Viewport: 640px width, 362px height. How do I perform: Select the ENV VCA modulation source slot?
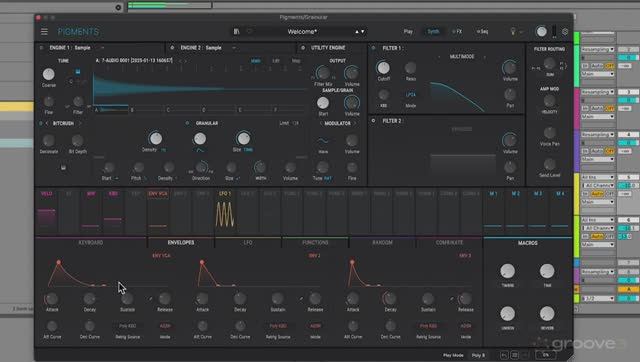(x=158, y=211)
